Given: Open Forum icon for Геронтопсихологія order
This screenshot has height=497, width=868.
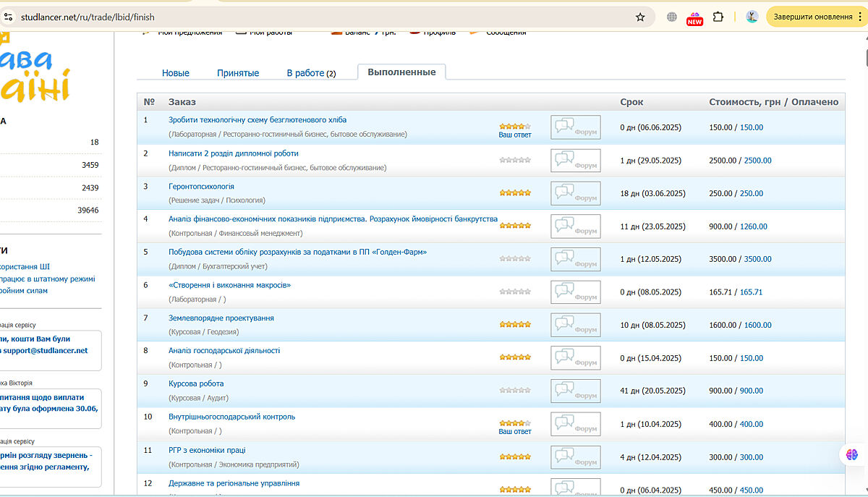Looking at the screenshot, I should point(575,193).
